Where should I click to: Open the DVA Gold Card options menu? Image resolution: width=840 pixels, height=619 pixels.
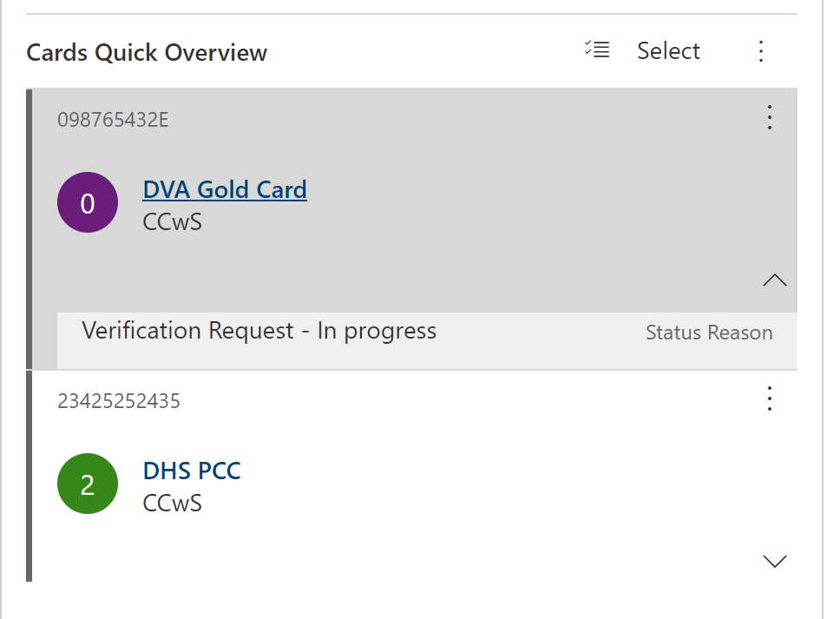pyautogui.click(x=769, y=117)
